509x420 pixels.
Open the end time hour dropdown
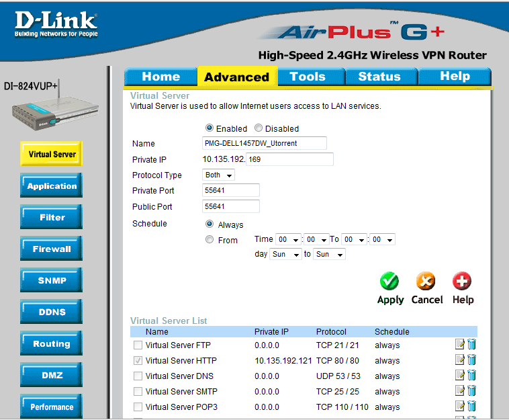pos(354,240)
